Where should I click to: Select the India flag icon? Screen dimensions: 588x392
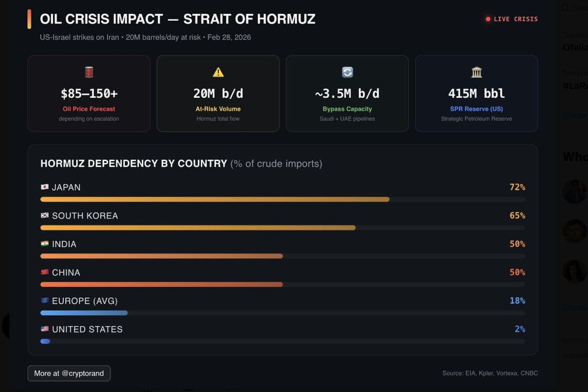(45, 244)
